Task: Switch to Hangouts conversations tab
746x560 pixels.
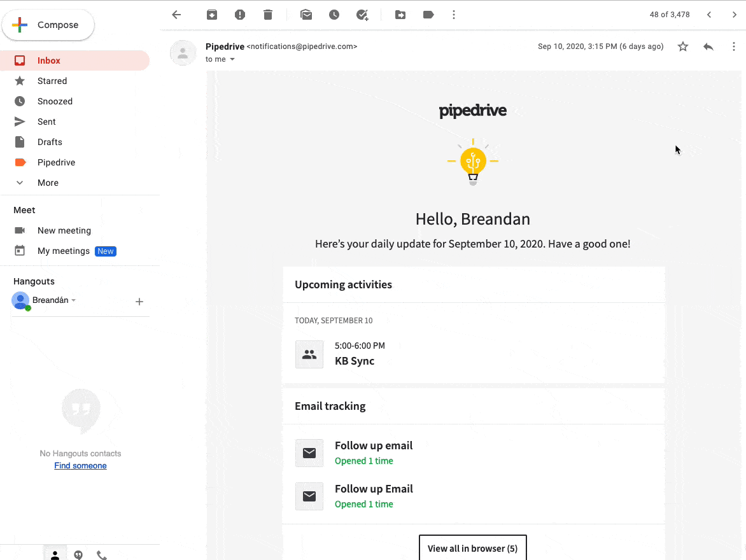Action: (78, 554)
